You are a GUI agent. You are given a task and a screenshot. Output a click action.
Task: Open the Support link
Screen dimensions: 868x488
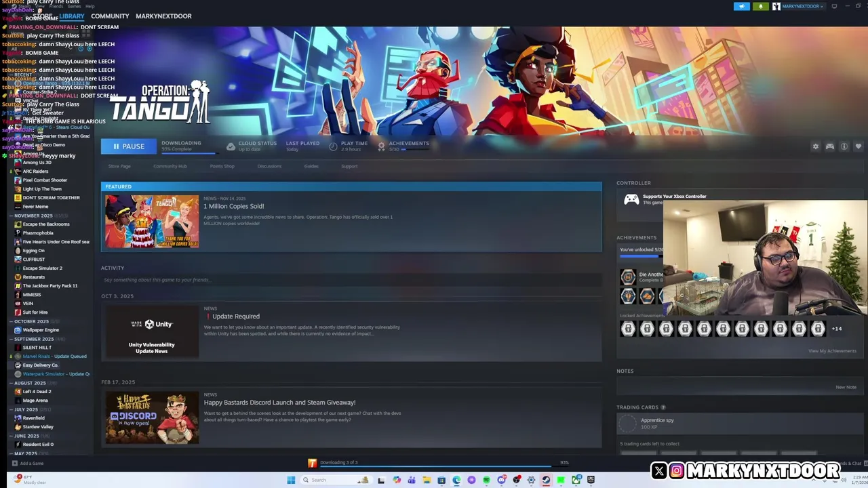point(349,166)
